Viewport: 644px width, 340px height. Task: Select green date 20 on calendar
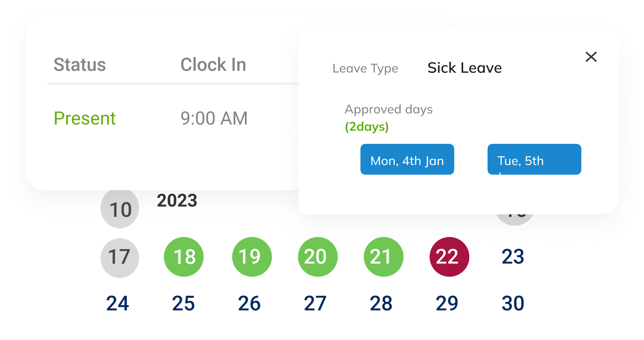tap(317, 257)
